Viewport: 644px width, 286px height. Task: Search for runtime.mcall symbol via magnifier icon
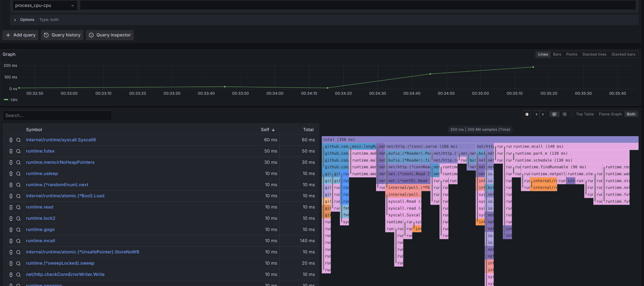19,241
